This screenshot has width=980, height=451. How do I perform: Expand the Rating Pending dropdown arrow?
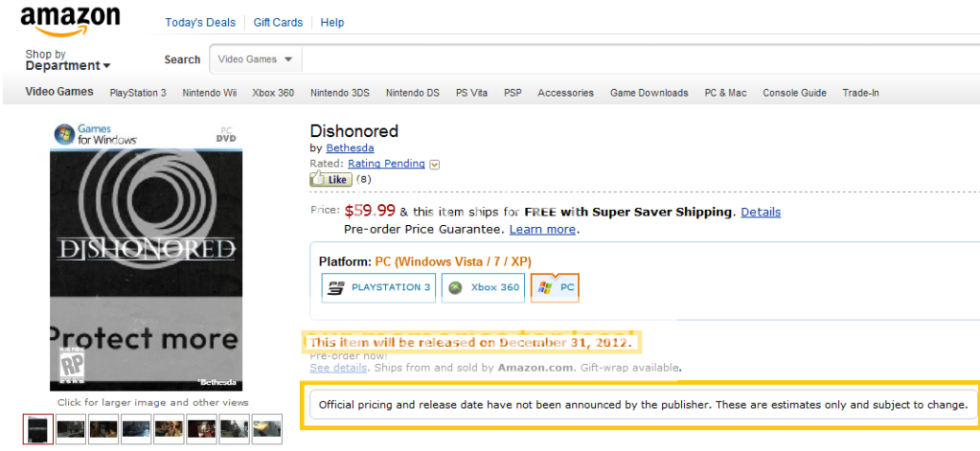(436, 165)
